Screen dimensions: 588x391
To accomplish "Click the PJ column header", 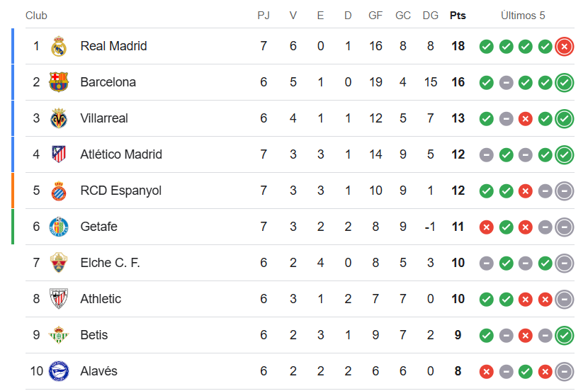I will pyautogui.click(x=264, y=16).
